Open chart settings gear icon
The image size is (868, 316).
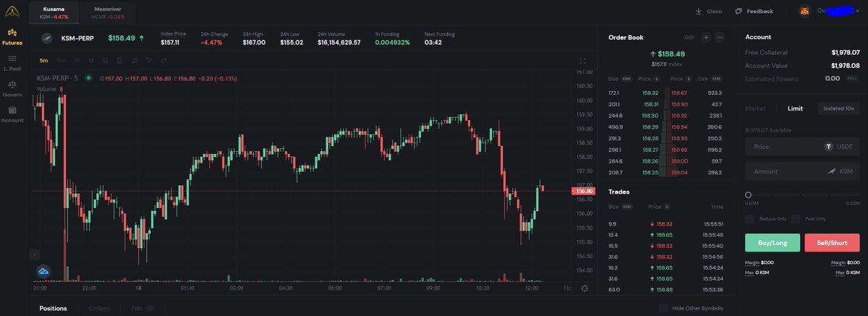(x=584, y=288)
